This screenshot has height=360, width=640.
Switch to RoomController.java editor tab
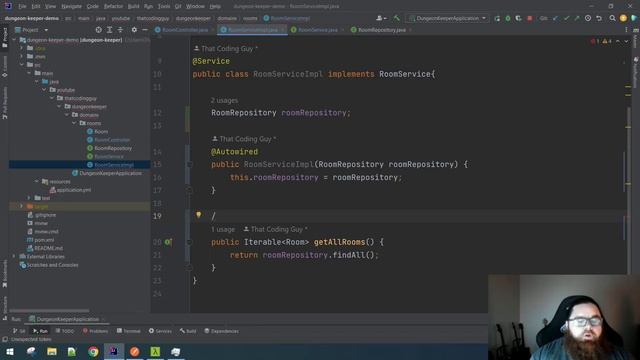[x=183, y=30]
